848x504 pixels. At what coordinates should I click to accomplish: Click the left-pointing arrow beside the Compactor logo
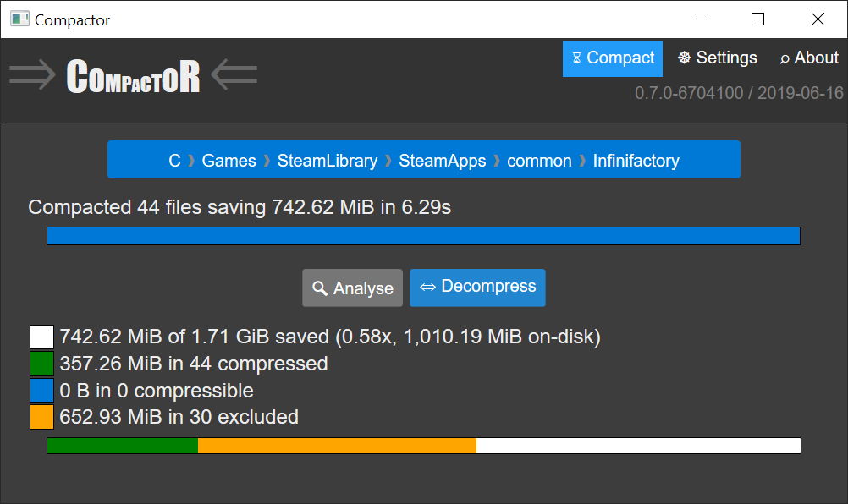(x=234, y=75)
